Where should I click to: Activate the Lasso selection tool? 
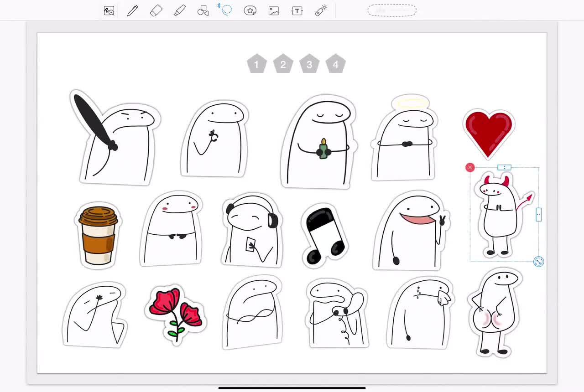pos(227,10)
